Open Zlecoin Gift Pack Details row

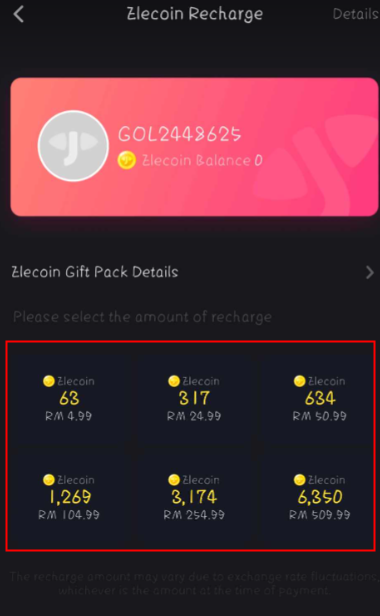pyautogui.click(x=192, y=272)
